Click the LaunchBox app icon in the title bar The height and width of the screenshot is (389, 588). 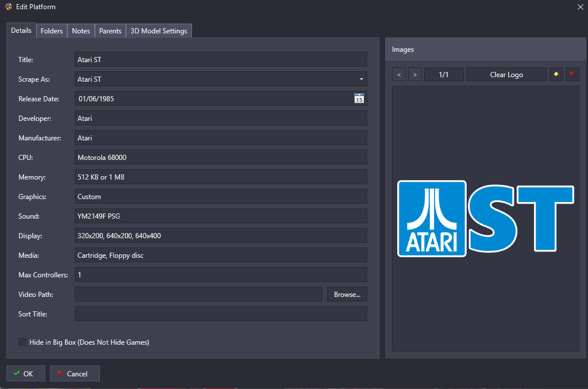click(x=9, y=7)
